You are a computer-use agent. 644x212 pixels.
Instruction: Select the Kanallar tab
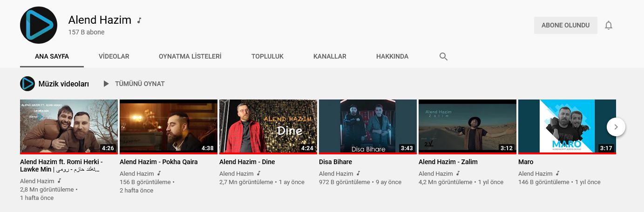pos(330,56)
